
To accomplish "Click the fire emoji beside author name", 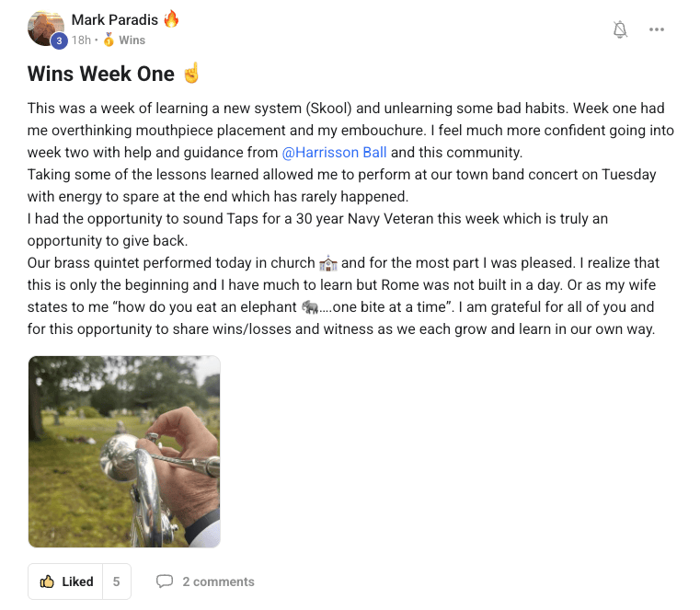I will (x=171, y=19).
